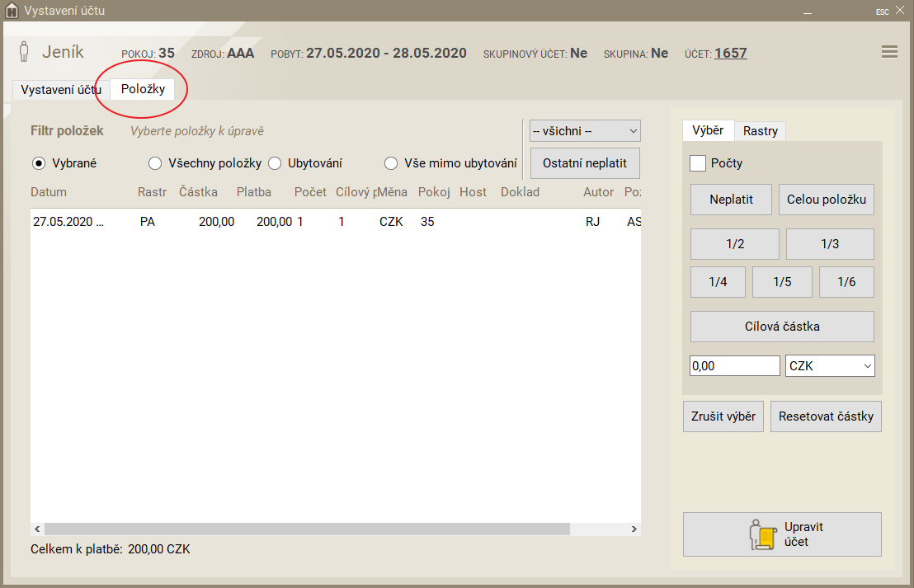
Task: Select Vše mimo ubytování radio option
Action: click(391, 163)
